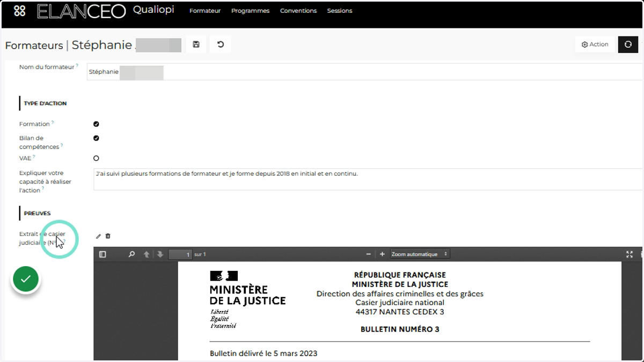Enable the VAE checkbox
Viewport: 644px width, 362px height.
(96, 158)
